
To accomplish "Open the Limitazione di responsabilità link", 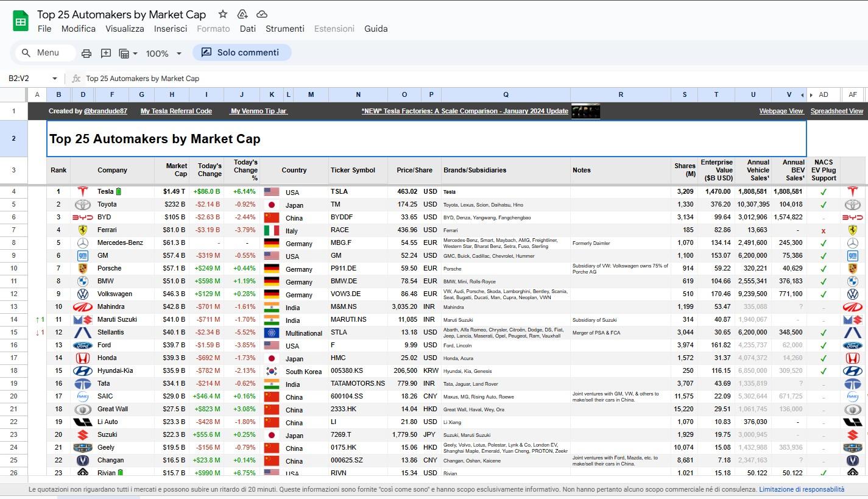I will 802,489.
